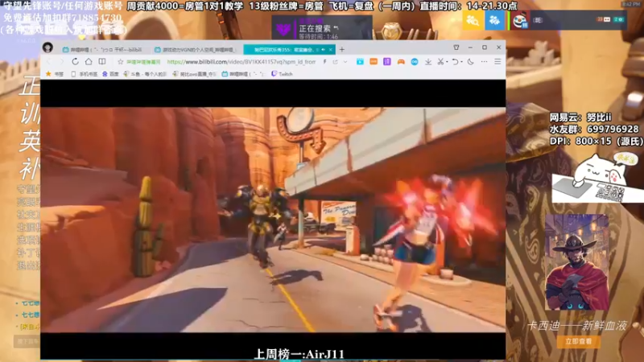Click the purple extension icon in toolbar

tap(387, 62)
